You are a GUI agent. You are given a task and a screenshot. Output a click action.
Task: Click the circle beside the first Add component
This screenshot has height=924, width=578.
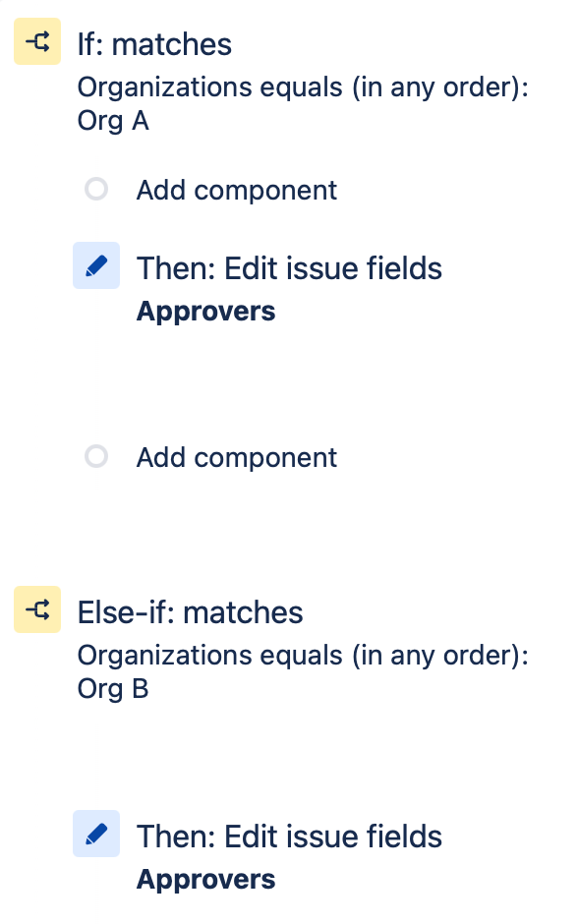[x=95, y=189]
